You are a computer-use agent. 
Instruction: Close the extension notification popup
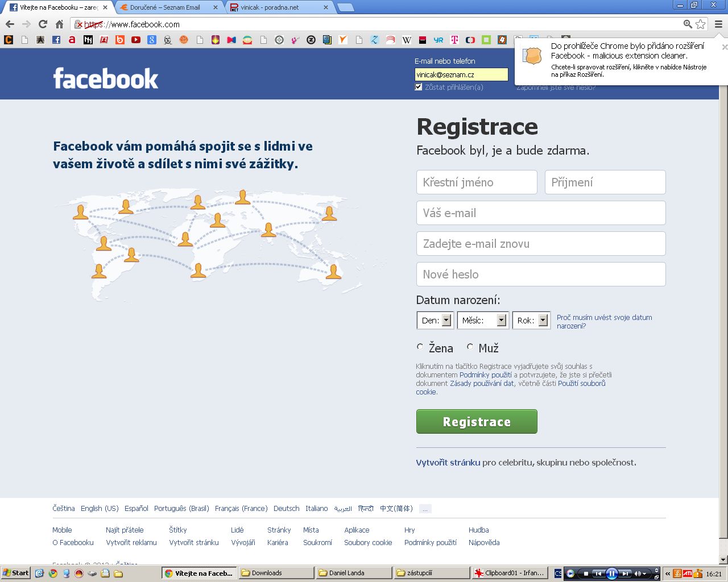724,47
